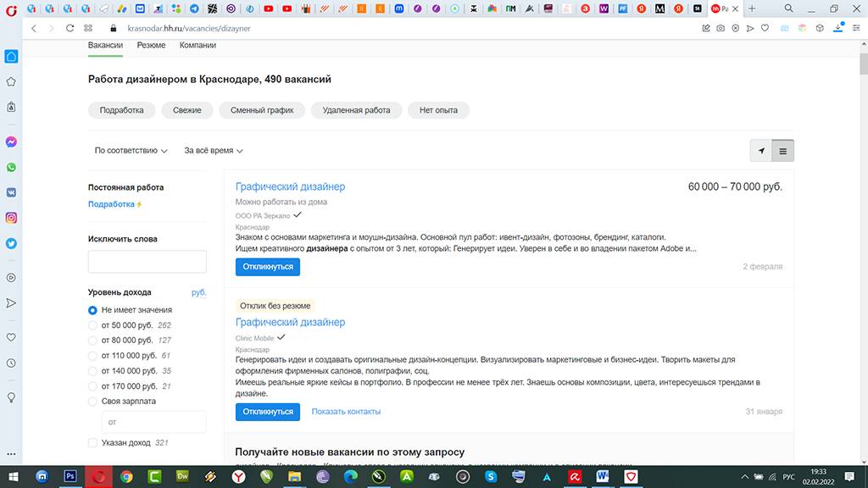This screenshot has height=488, width=868.
Task: Open Twitter in the Opera sidebar
Action: click(12, 243)
